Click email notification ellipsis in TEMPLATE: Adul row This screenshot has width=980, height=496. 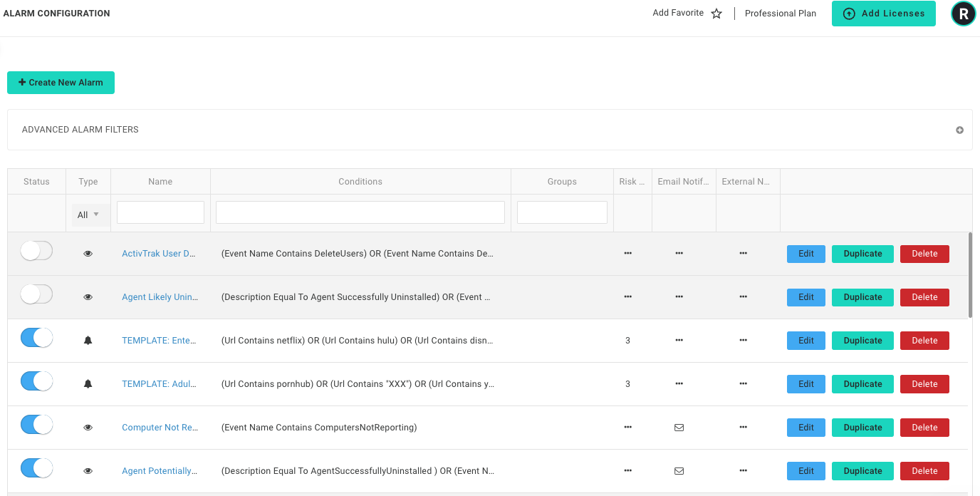(679, 384)
